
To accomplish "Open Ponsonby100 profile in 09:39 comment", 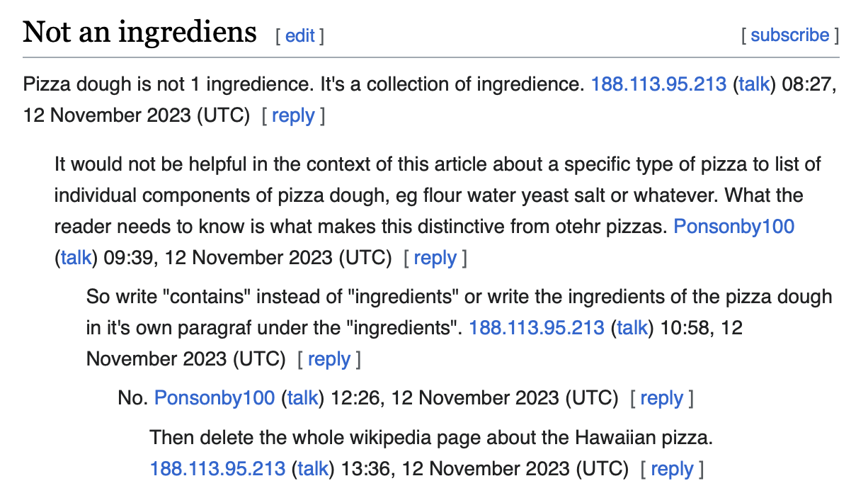I will (x=734, y=227).
